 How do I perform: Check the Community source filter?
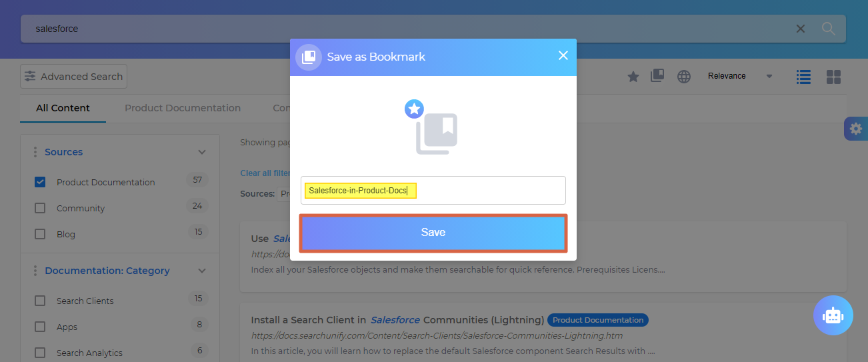point(40,208)
